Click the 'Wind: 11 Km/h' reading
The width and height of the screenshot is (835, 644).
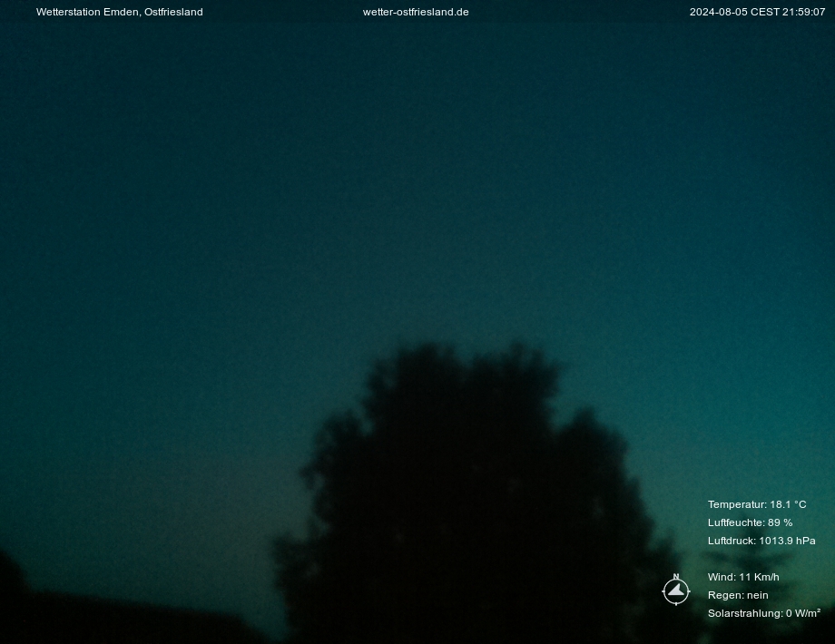[x=743, y=577]
